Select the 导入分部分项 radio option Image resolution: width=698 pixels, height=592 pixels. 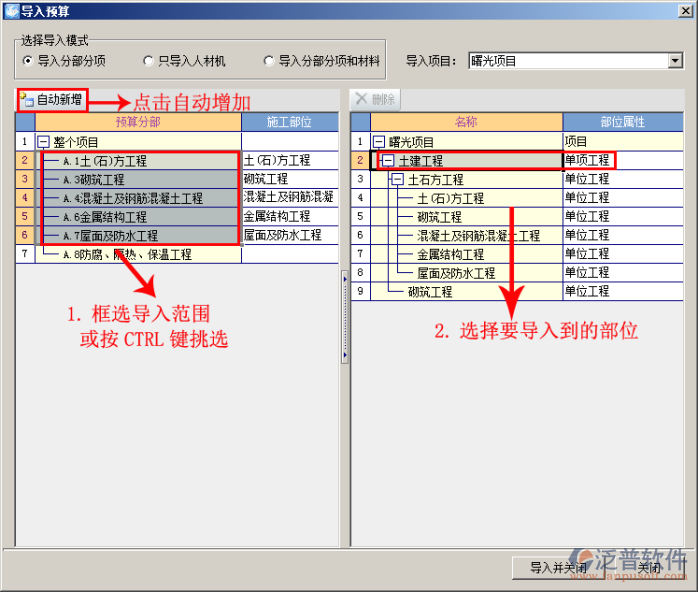[x=28, y=61]
